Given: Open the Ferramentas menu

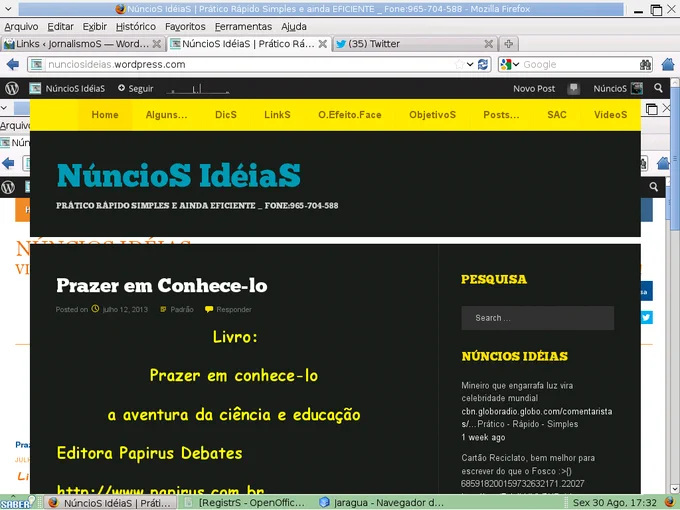Looking at the screenshot, I should click(x=243, y=26).
